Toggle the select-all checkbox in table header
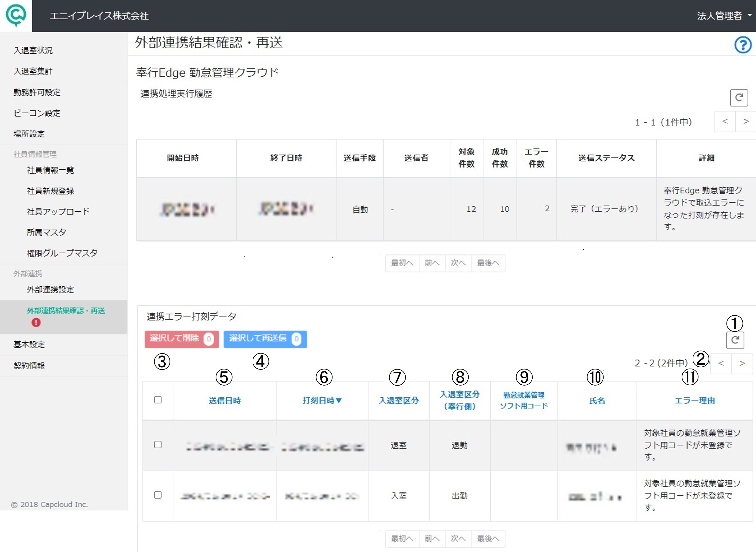This screenshot has height=552, width=756. tap(158, 400)
